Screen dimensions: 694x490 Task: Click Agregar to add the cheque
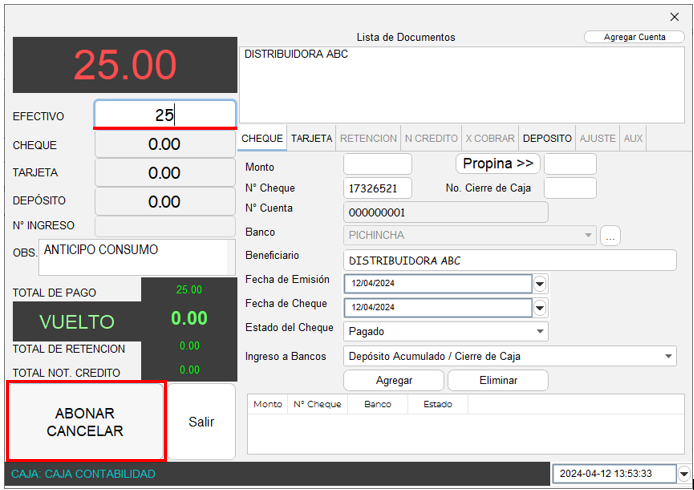pos(393,380)
